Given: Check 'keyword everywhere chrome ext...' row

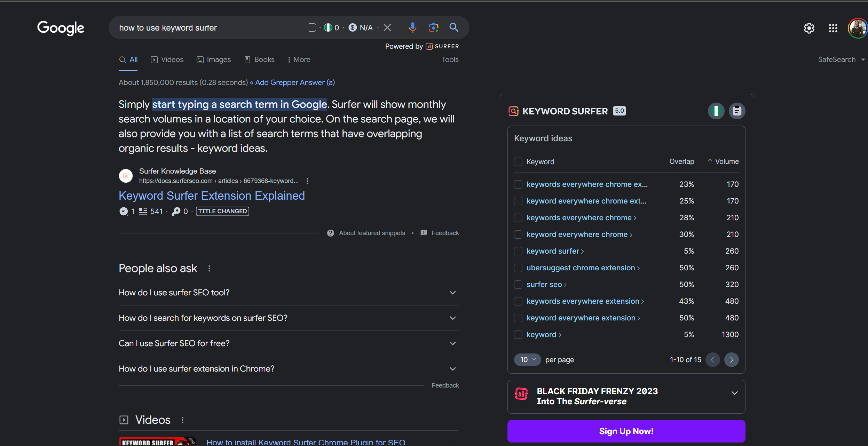Looking at the screenshot, I should click(518, 201).
